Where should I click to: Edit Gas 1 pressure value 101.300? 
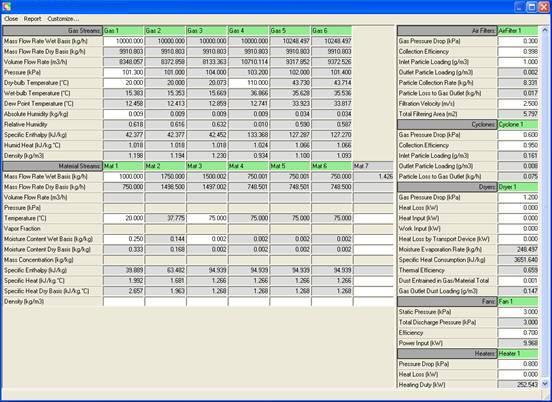pyautogui.click(x=124, y=73)
